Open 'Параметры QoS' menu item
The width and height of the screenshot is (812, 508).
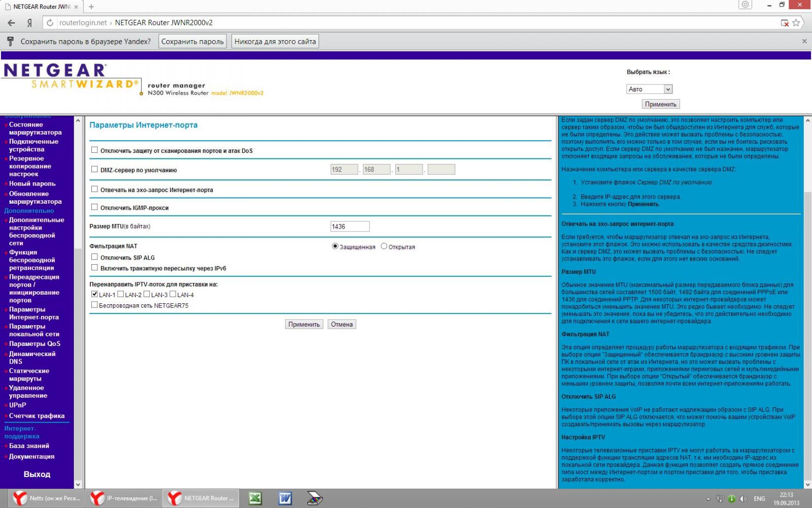coord(35,343)
